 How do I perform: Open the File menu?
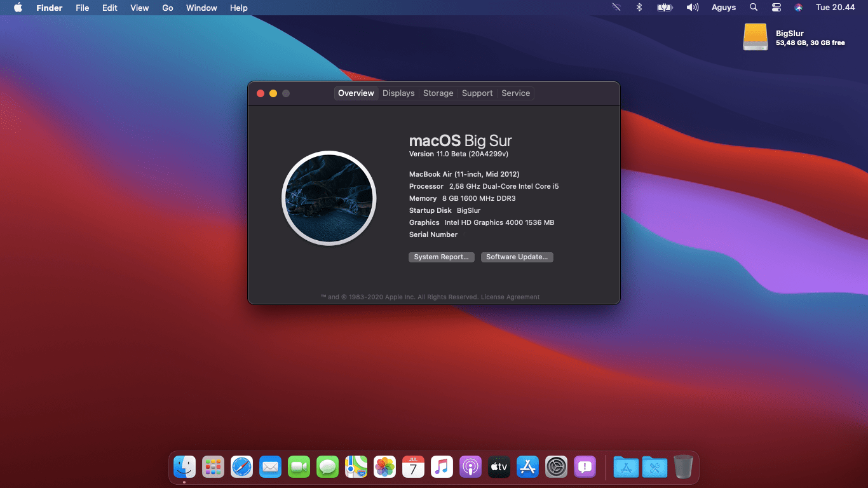(x=82, y=8)
